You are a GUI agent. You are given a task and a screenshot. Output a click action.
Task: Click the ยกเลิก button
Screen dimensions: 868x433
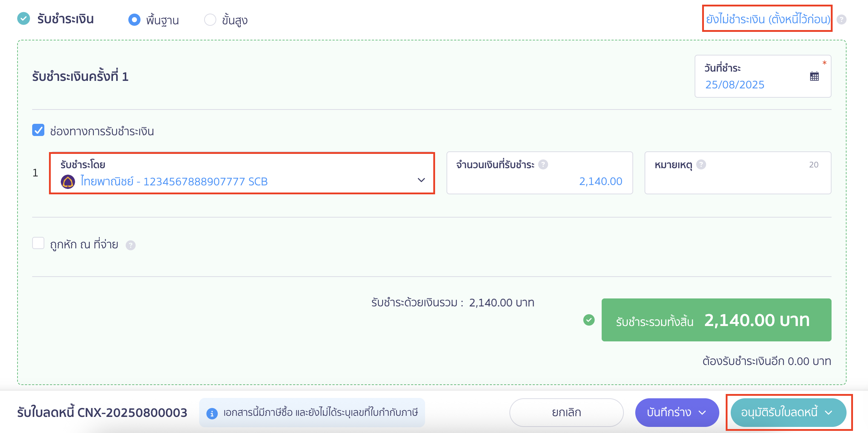(566, 412)
